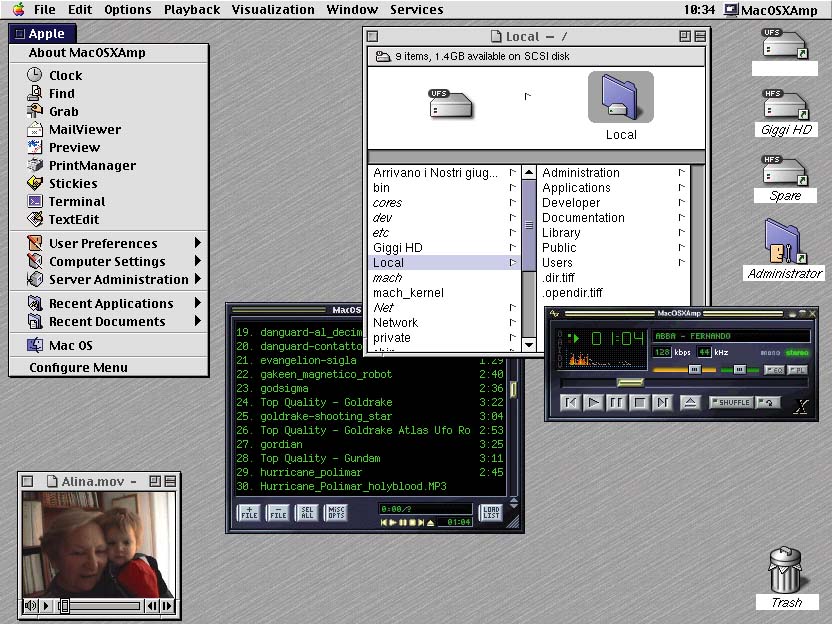Click mini eject icon in playlist footer
The height and width of the screenshot is (624, 832).
click(x=430, y=523)
